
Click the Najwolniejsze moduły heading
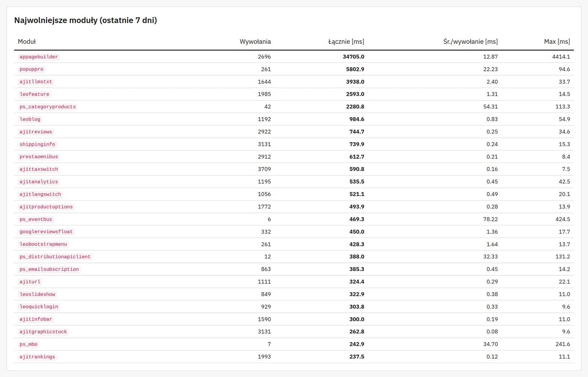click(86, 20)
